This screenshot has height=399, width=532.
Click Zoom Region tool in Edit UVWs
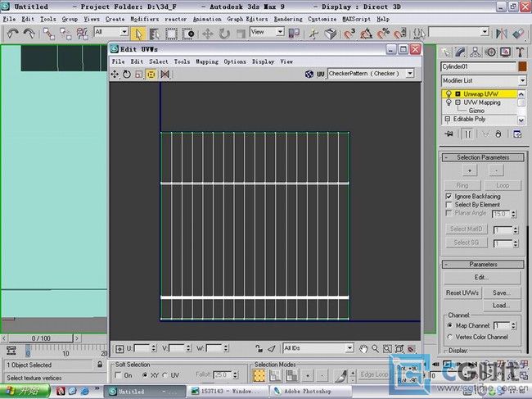[387, 348]
